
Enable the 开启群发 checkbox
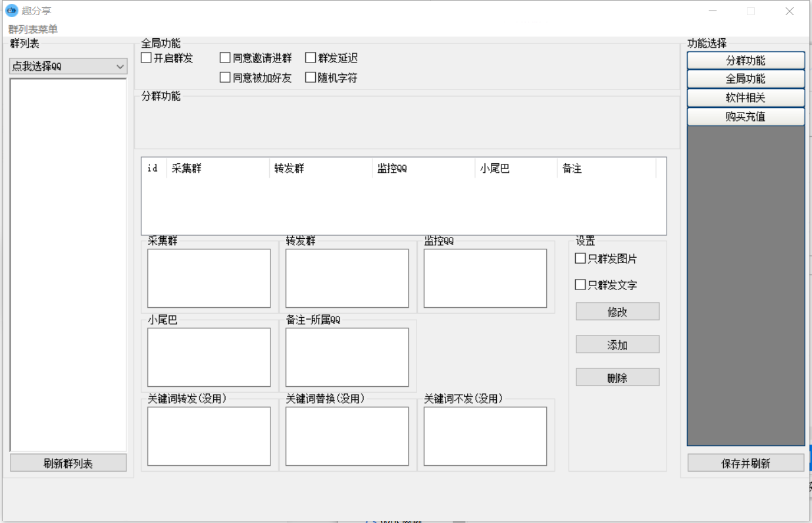pos(147,59)
